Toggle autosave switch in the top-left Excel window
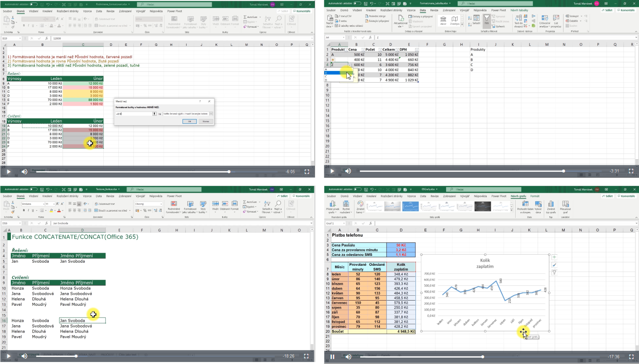The image size is (639, 364). (34, 4)
